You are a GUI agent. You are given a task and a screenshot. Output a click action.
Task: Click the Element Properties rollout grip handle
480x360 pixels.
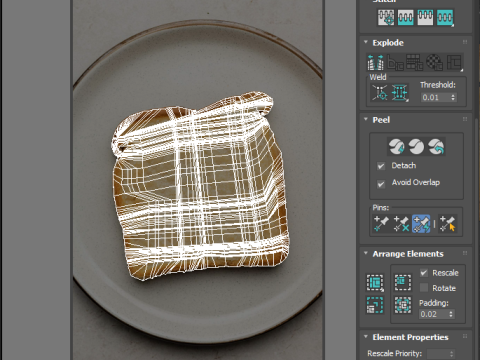pos(465,336)
